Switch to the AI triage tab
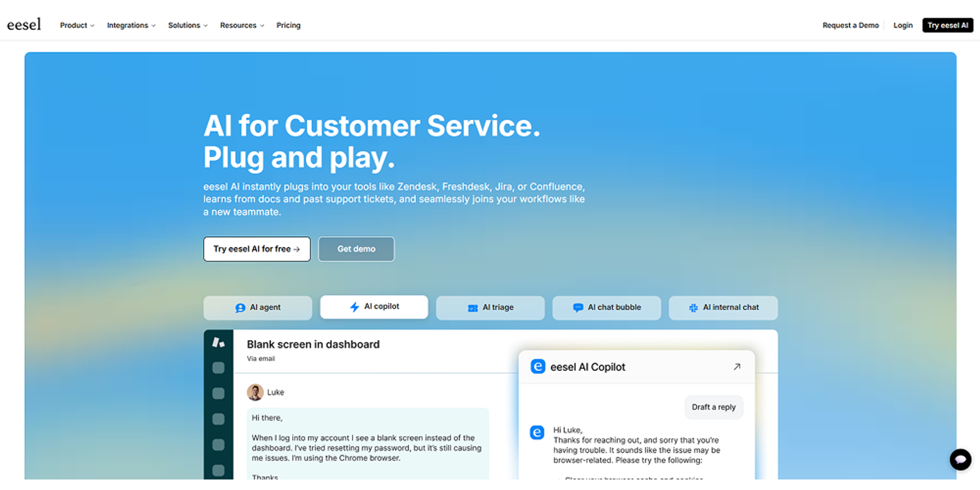 click(491, 308)
